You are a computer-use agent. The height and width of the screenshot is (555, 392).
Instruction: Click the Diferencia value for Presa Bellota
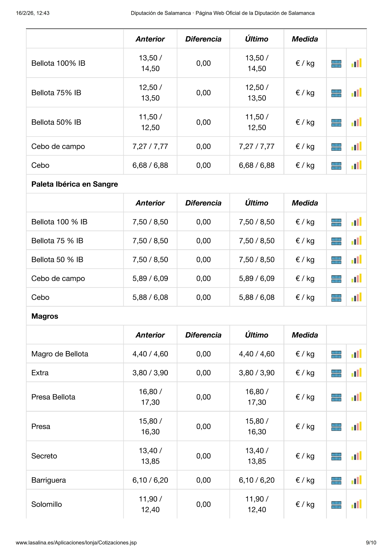[203, 397]
